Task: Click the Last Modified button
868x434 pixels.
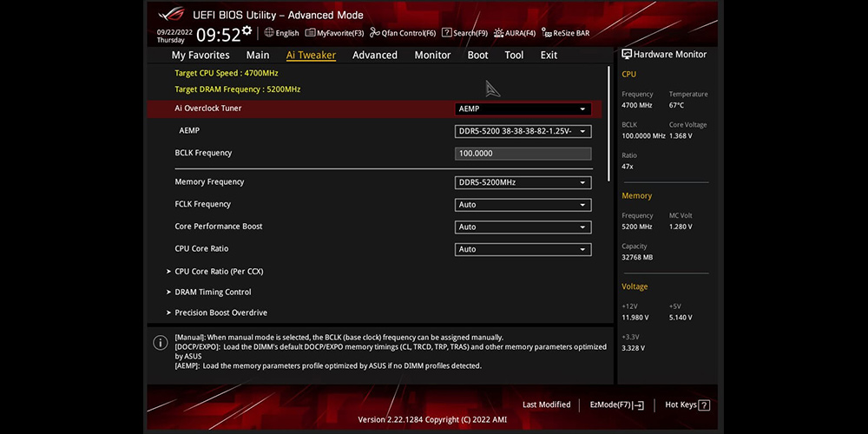Action: pyautogui.click(x=546, y=405)
